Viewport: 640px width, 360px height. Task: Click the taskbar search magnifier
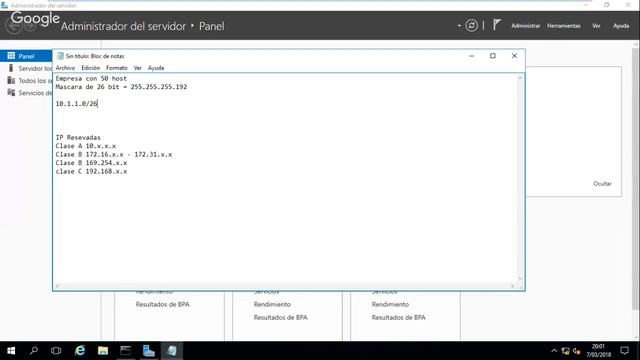pyautogui.click(x=34, y=351)
